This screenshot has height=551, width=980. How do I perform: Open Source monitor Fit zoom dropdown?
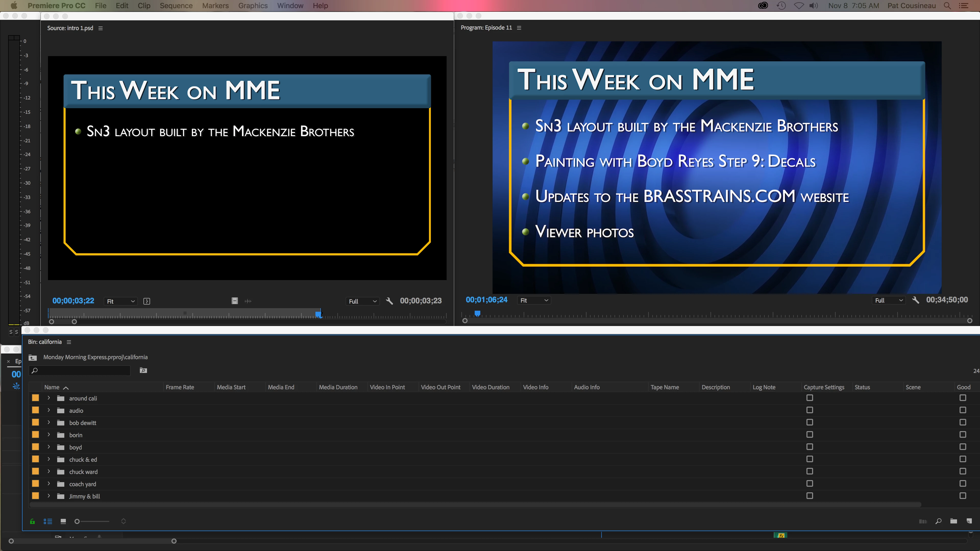(121, 301)
